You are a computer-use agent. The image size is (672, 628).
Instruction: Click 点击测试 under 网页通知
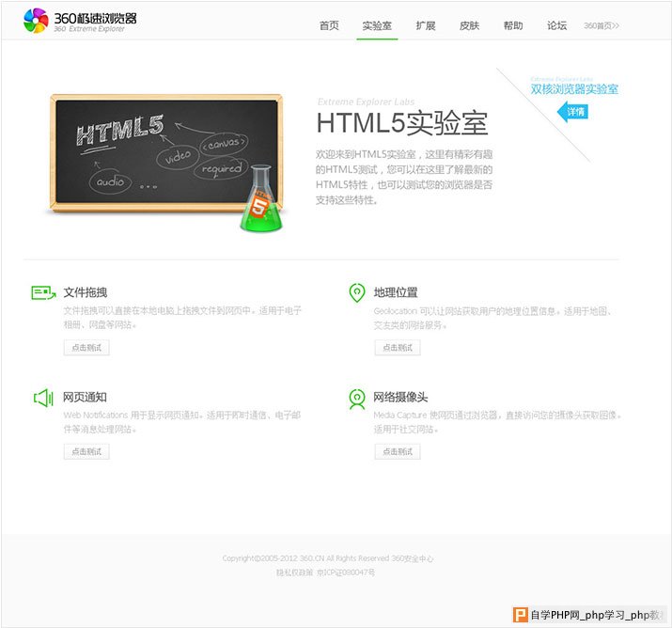point(86,451)
